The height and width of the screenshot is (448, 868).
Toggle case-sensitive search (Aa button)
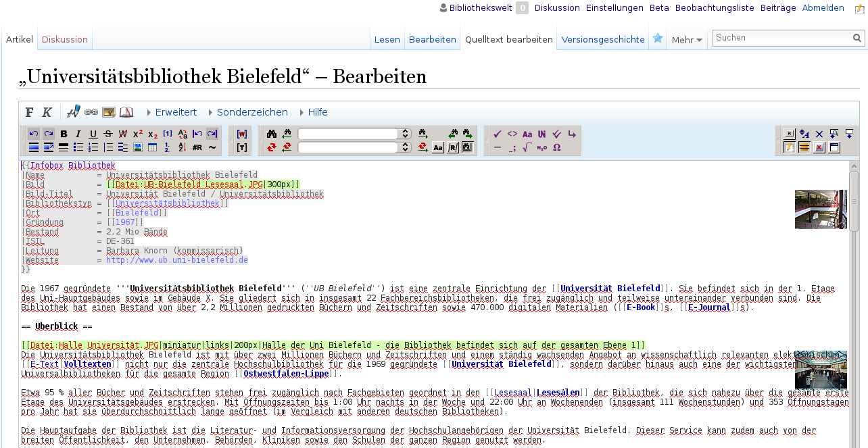tap(438, 147)
